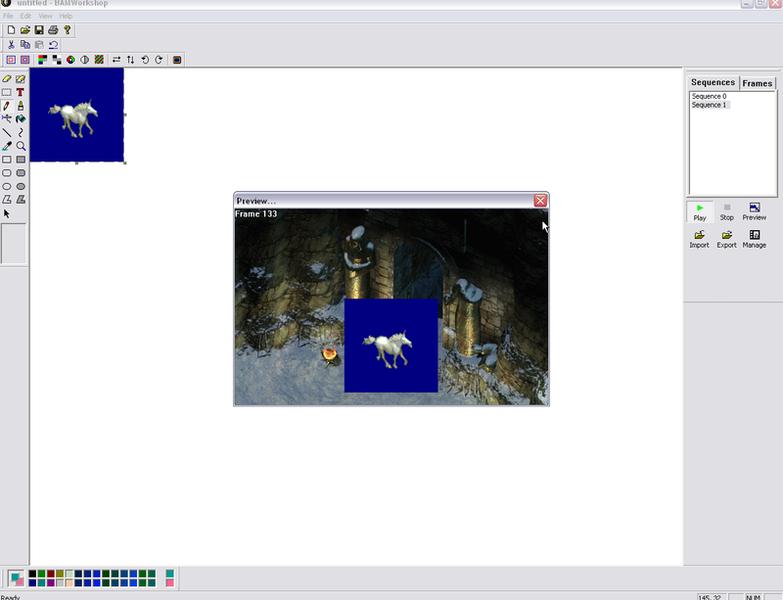Open the Help menu
Image resolution: width=783 pixels, height=600 pixels.
tap(65, 16)
